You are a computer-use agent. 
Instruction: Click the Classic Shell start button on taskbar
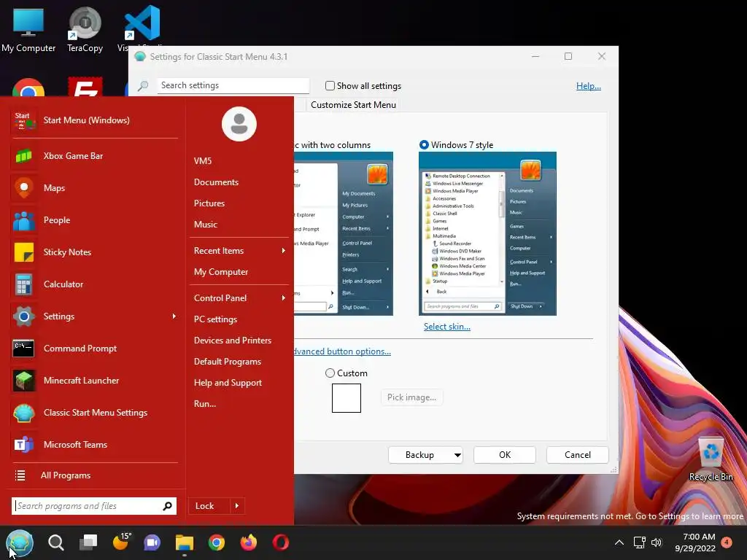(20, 542)
